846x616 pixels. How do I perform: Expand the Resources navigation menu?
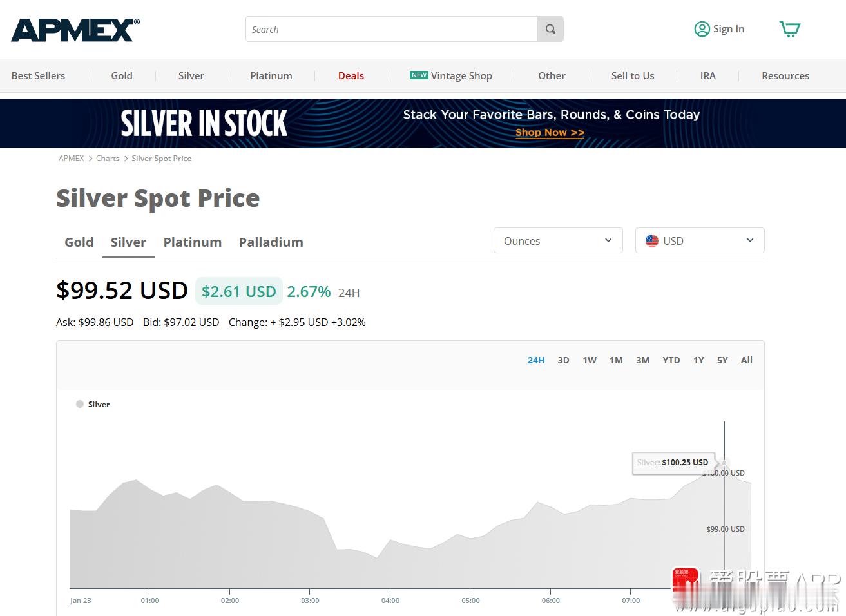[785, 75]
